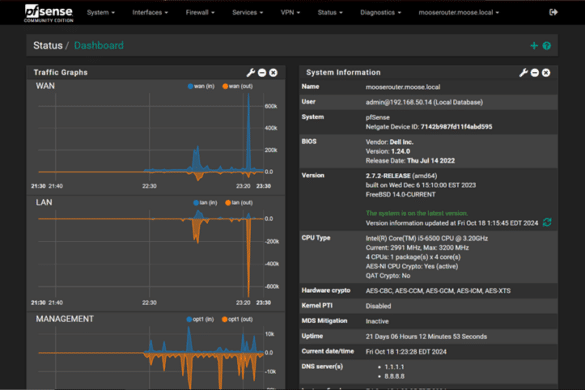Click the hostname value mooserouter.moose.local
The image size is (585, 390).
[x=403, y=87]
